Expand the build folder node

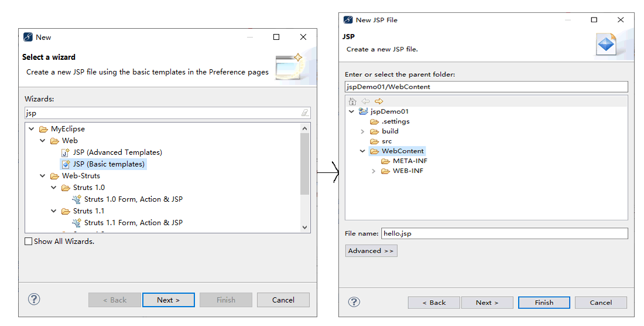click(x=362, y=131)
